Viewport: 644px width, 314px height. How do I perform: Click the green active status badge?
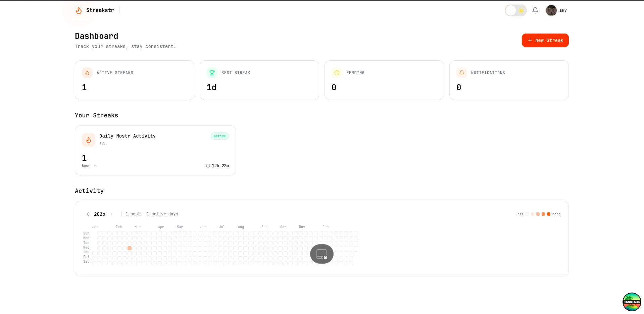(220, 136)
